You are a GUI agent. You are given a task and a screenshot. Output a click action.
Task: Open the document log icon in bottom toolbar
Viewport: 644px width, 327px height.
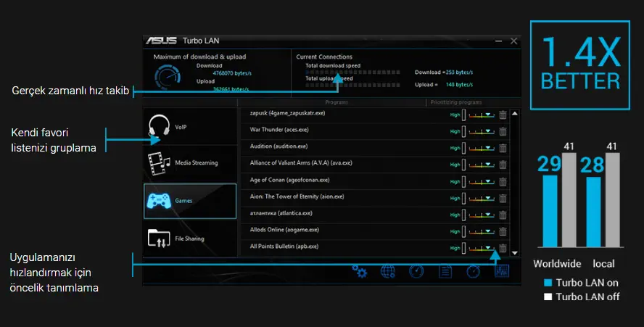(445, 271)
